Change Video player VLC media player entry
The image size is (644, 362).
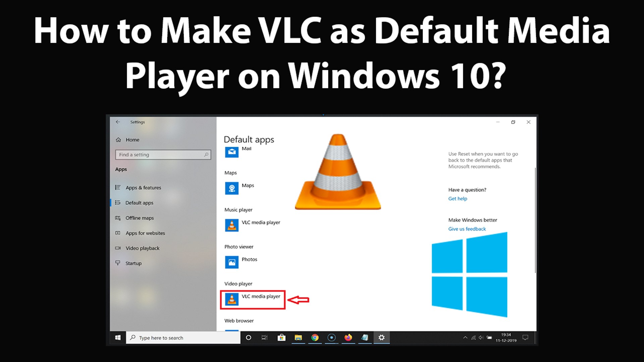pyautogui.click(x=253, y=299)
